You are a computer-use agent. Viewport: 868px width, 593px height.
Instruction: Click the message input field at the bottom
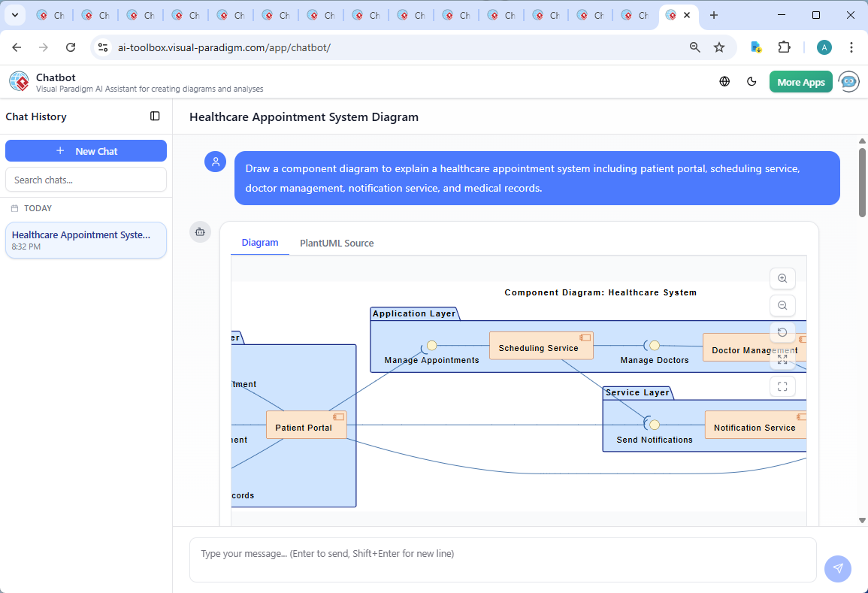tap(502, 558)
